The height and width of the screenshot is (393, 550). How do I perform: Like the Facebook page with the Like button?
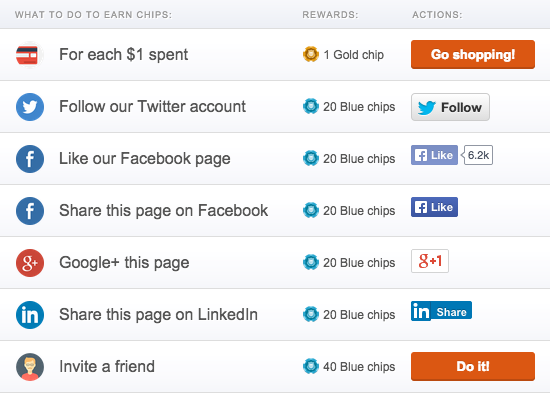pos(434,155)
